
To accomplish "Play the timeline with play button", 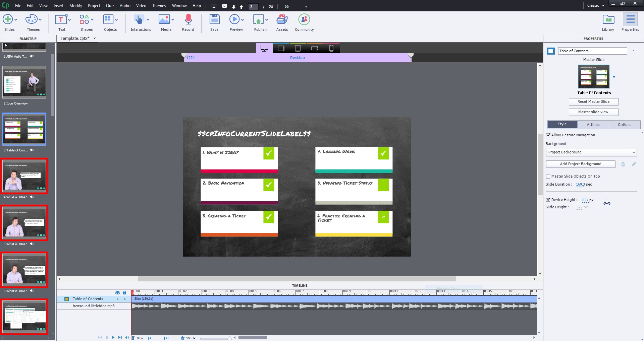I will tap(113, 338).
